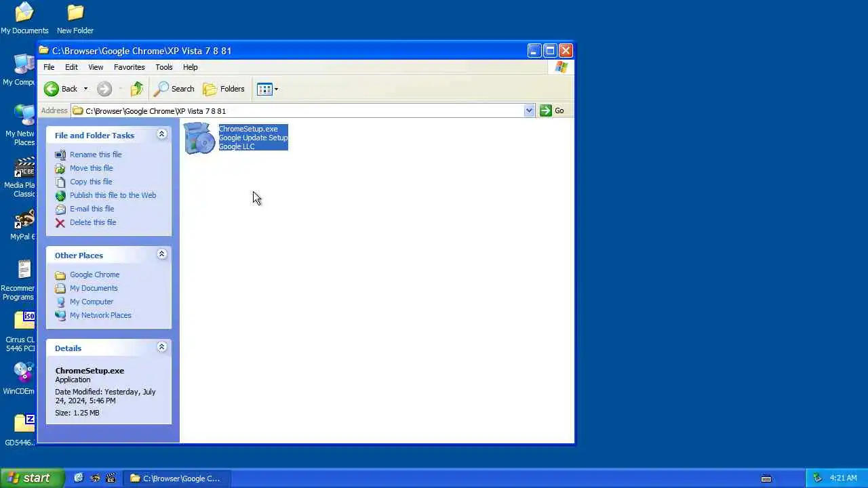This screenshot has height=488, width=868.
Task: Collapse the Details panel
Action: click(x=161, y=347)
